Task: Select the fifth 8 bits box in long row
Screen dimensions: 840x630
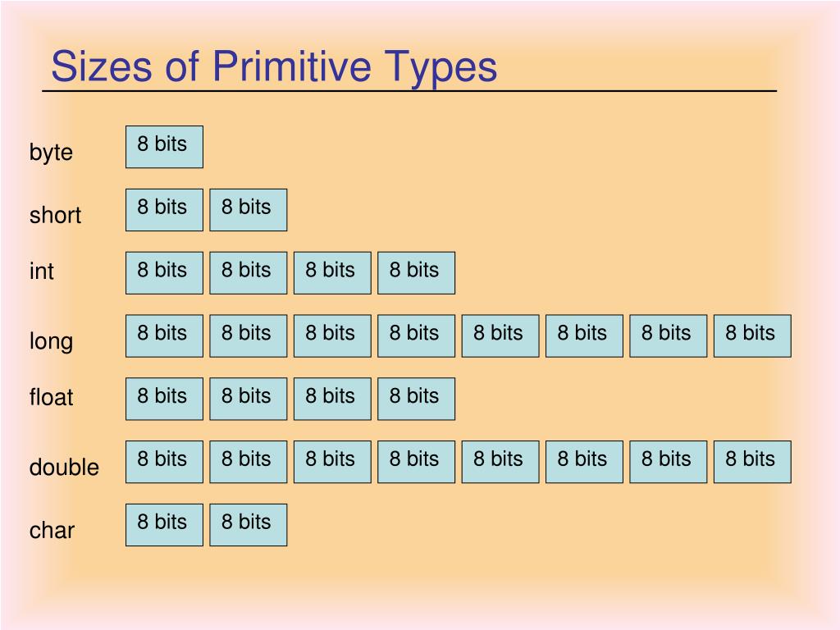Action: pyautogui.click(x=500, y=336)
